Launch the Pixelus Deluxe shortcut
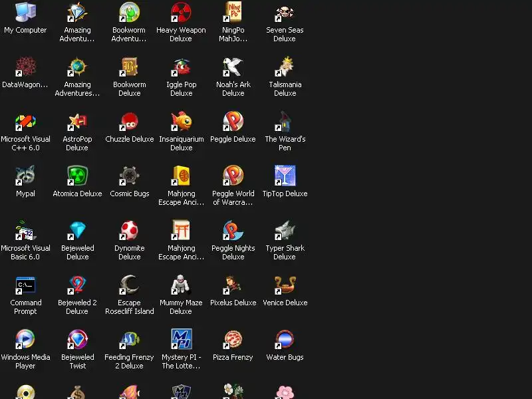The height and width of the screenshot is (399, 532). 233,285
